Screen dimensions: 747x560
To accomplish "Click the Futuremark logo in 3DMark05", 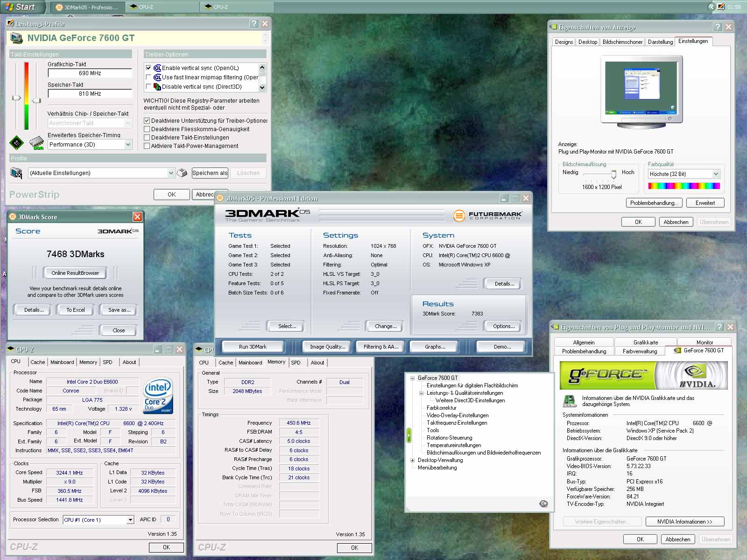I will tap(487, 215).
